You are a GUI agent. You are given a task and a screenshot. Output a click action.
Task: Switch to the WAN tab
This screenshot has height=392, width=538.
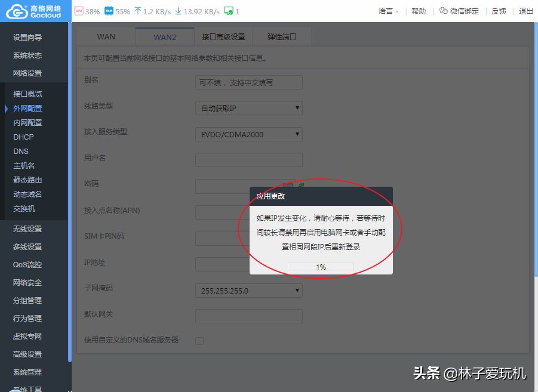click(106, 36)
